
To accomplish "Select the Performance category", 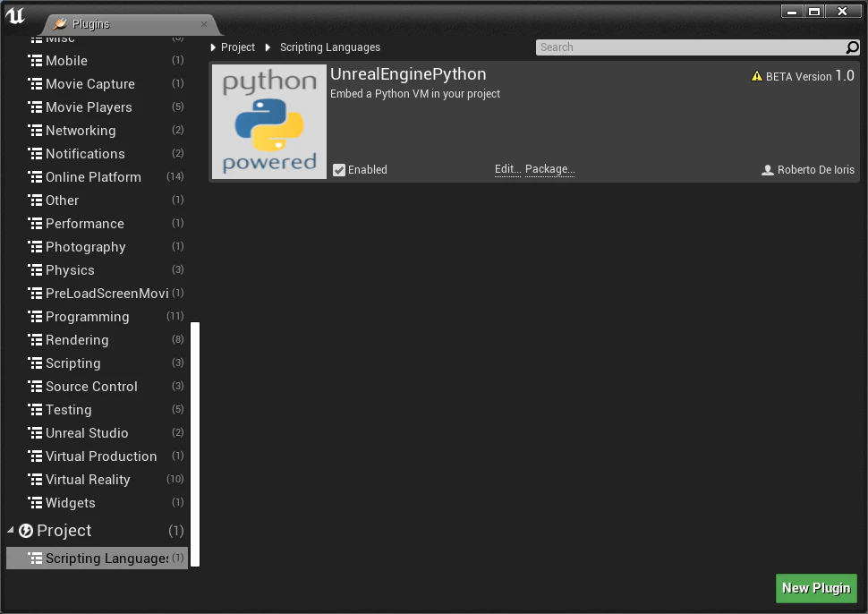I will point(97,224).
